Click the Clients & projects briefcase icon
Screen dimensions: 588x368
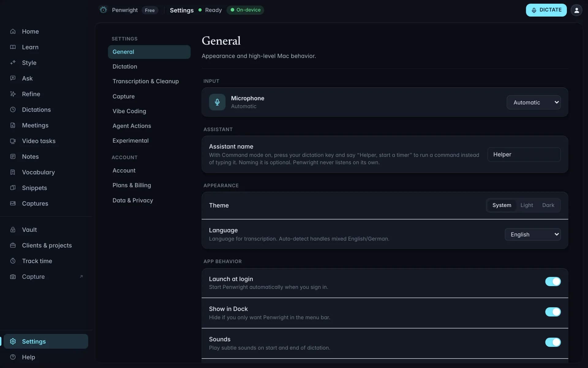pos(13,245)
